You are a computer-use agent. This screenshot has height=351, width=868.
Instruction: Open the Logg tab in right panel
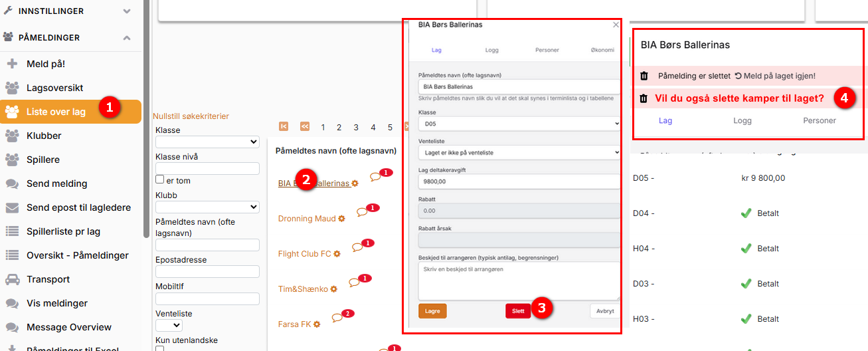click(742, 120)
